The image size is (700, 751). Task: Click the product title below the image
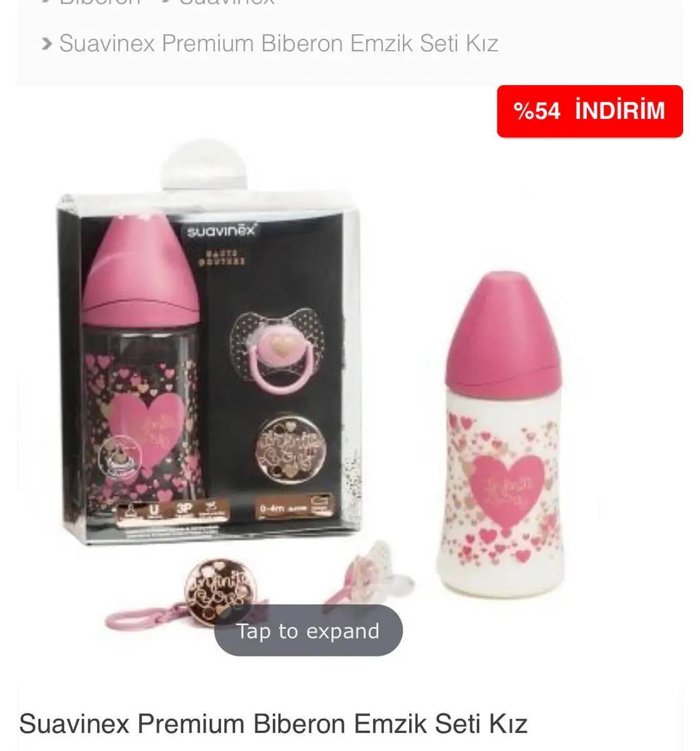click(x=273, y=723)
